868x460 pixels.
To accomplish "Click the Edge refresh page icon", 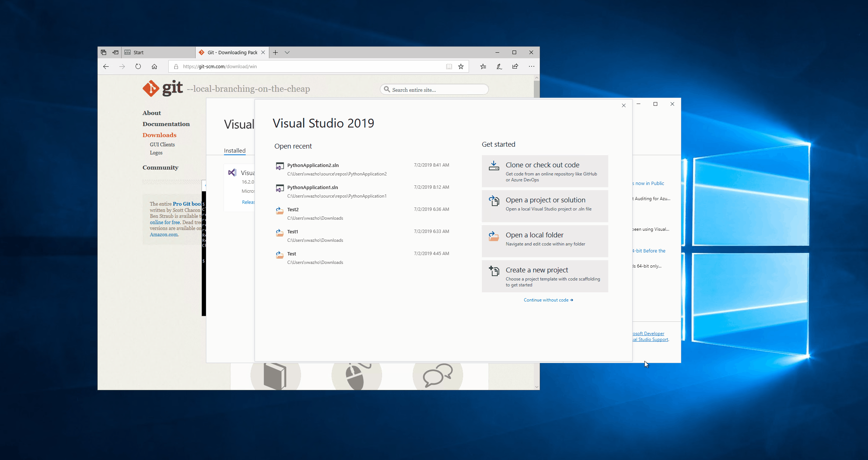I will 138,66.
